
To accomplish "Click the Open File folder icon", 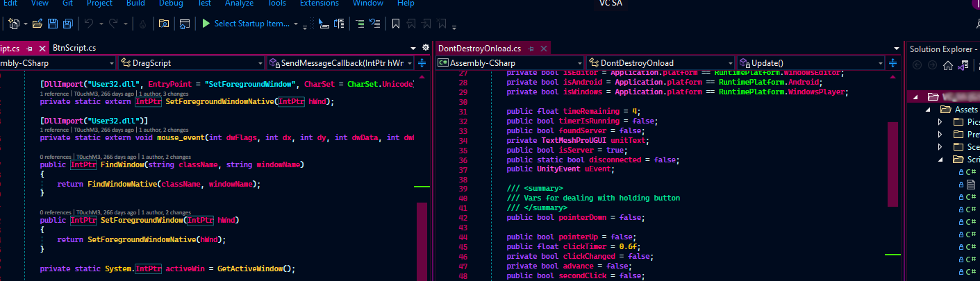I will [x=38, y=24].
